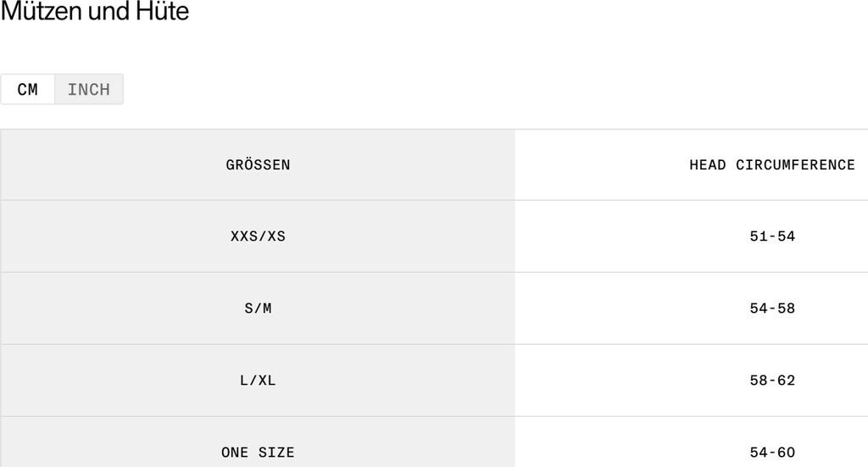
Task: Click the letter "M" in S/M size
Action: click(268, 309)
